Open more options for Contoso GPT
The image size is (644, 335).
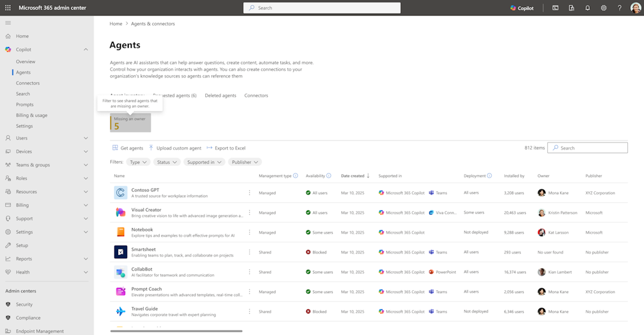pos(249,193)
